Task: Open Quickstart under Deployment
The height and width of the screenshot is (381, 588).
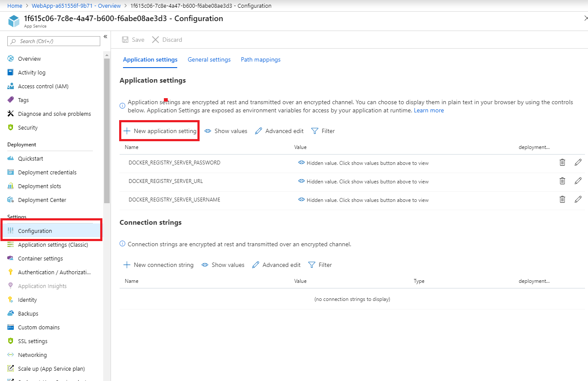Action: click(30, 158)
